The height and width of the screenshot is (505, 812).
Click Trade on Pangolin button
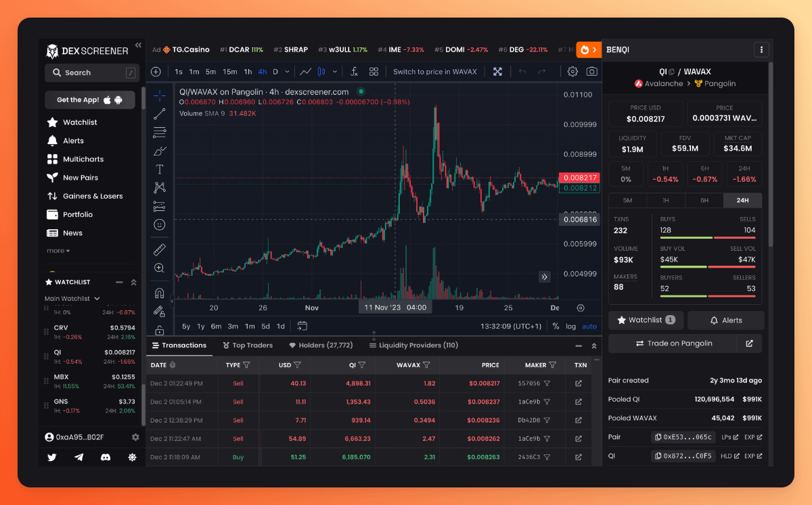point(673,343)
